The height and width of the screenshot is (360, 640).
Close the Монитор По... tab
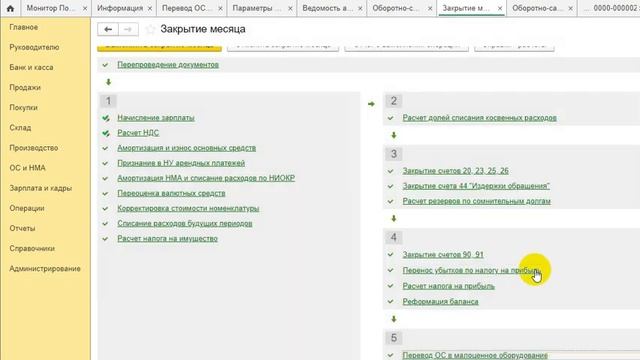click(85, 8)
